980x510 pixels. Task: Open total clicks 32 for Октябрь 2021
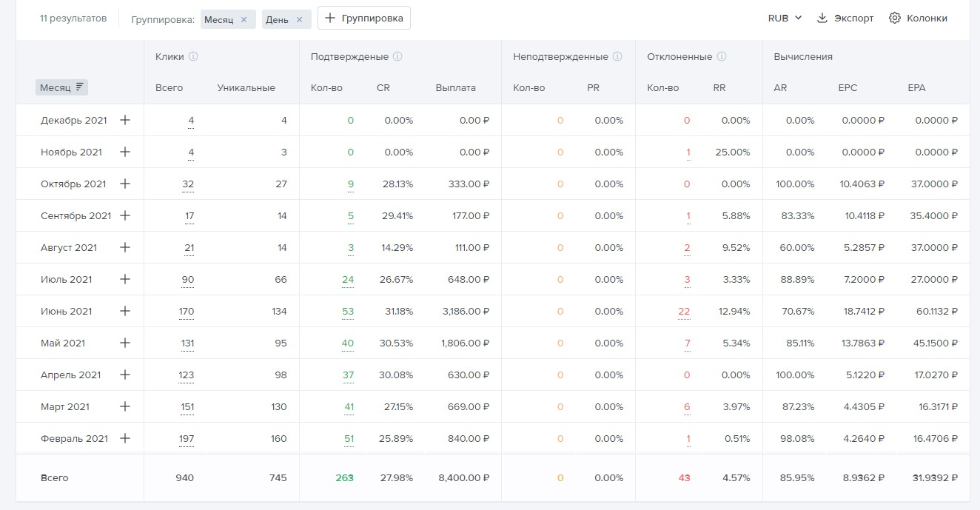[x=188, y=184]
